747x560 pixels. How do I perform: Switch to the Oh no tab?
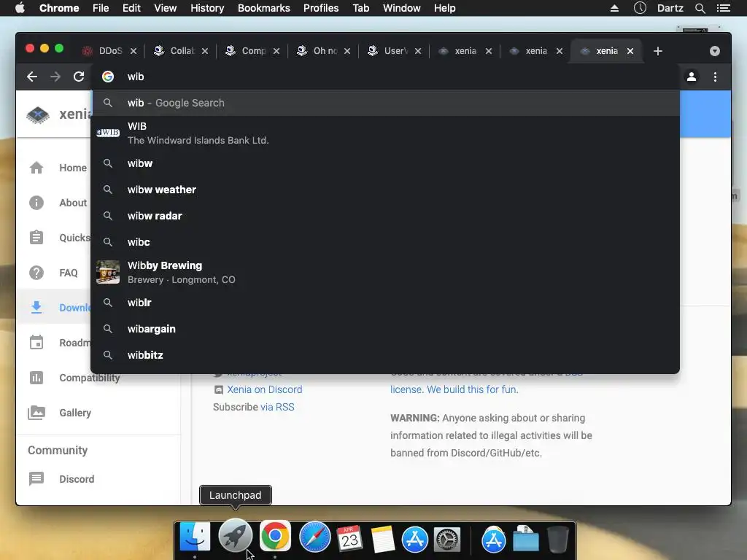click(323, 51)
